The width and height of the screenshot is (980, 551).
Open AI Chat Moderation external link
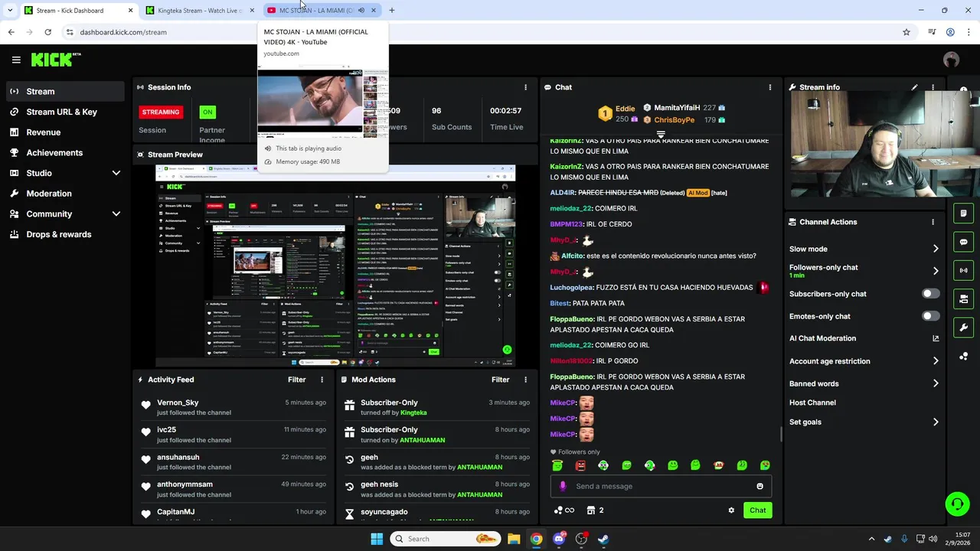pos(936,338)
